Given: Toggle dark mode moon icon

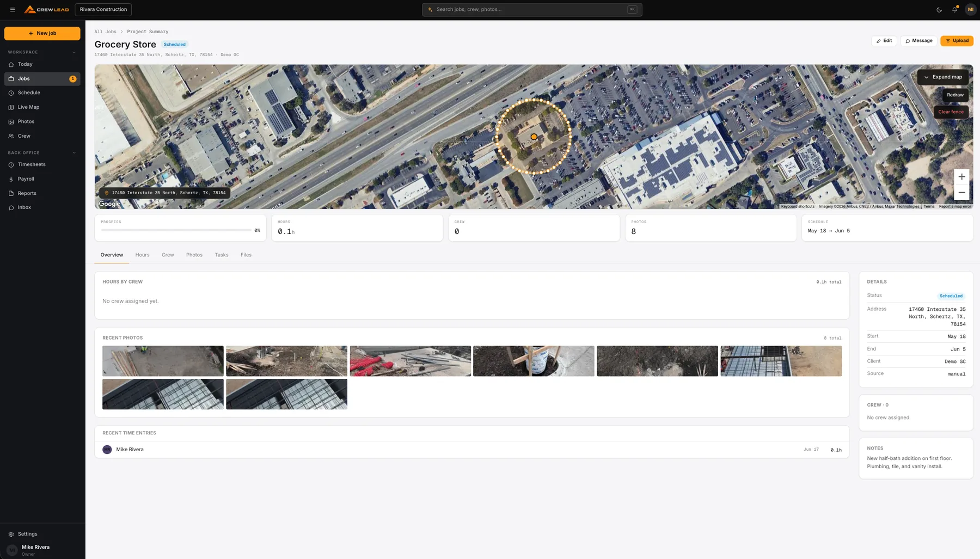Looking at the screenshot, I should point(939,10).
